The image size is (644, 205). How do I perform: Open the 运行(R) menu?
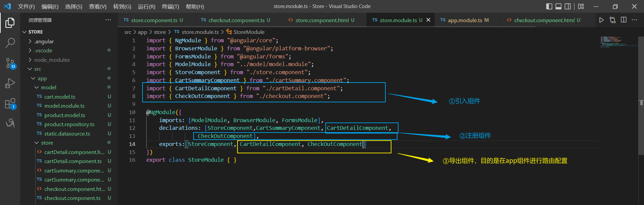[147, 6]
